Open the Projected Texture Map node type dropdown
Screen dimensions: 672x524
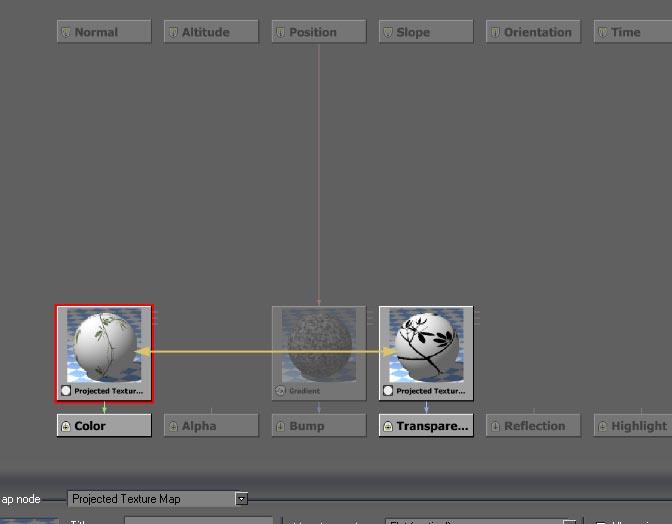click(242, 498)
